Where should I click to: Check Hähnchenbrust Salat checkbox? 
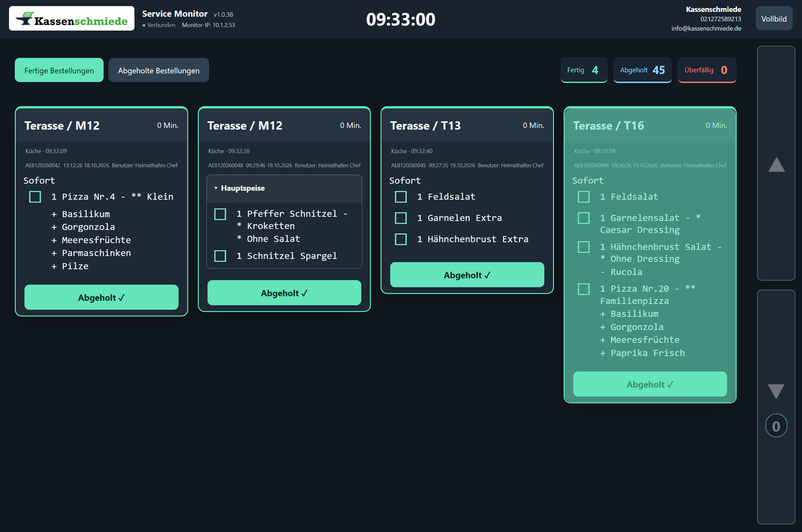coord(584,247)
